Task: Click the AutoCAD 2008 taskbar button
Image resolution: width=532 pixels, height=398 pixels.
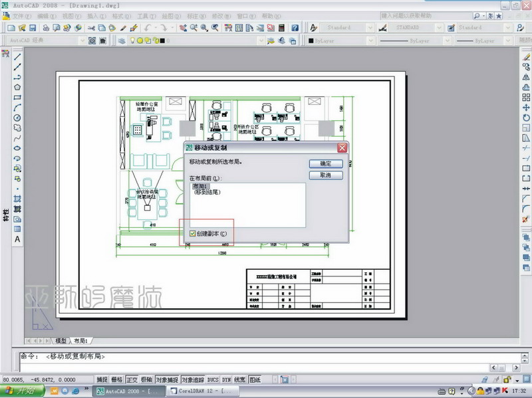Action: point(129,391)
